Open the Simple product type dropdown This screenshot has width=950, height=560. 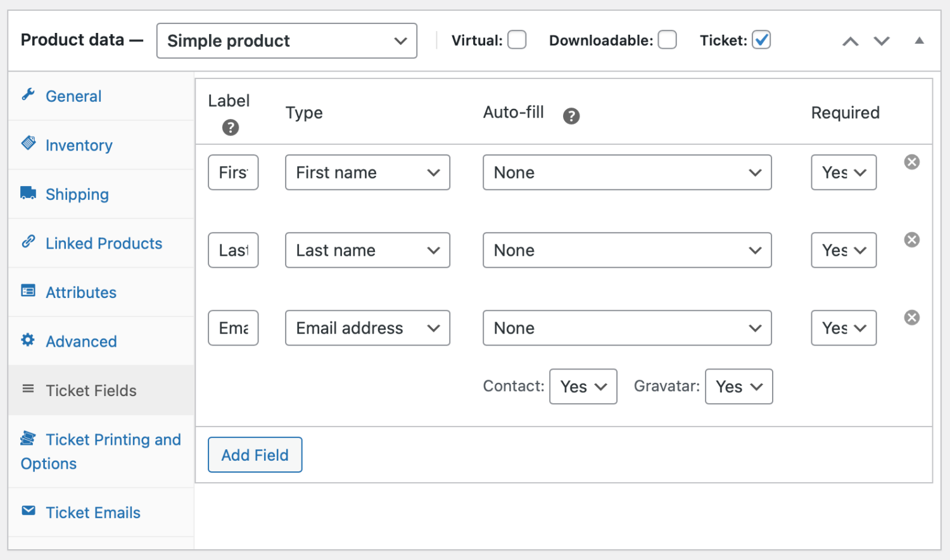(286, 40)
